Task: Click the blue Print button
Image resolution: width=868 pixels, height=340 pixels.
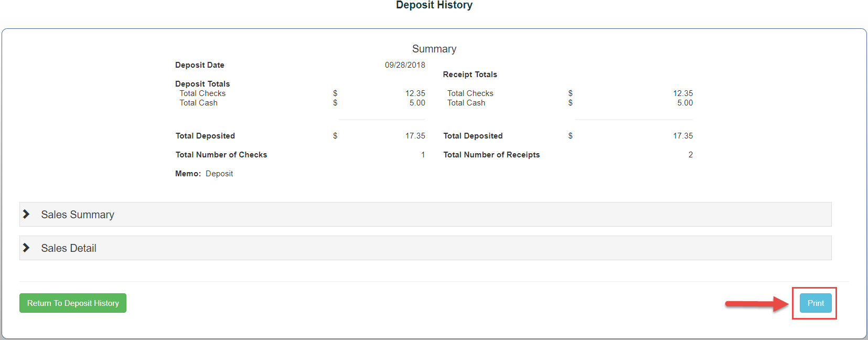Action: coord(816,303)
